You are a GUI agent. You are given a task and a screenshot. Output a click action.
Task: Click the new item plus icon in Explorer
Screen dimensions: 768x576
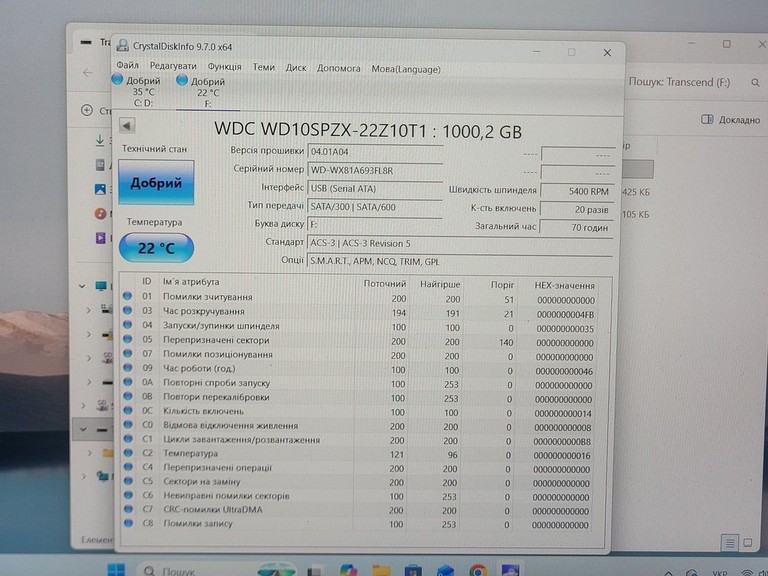[x=87, y=110]
